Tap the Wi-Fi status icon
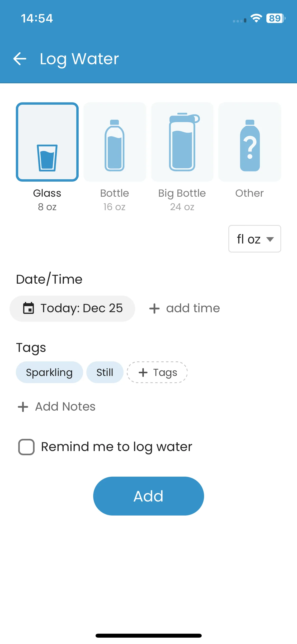Screen dimensions: 297x644 coord(256,19)
